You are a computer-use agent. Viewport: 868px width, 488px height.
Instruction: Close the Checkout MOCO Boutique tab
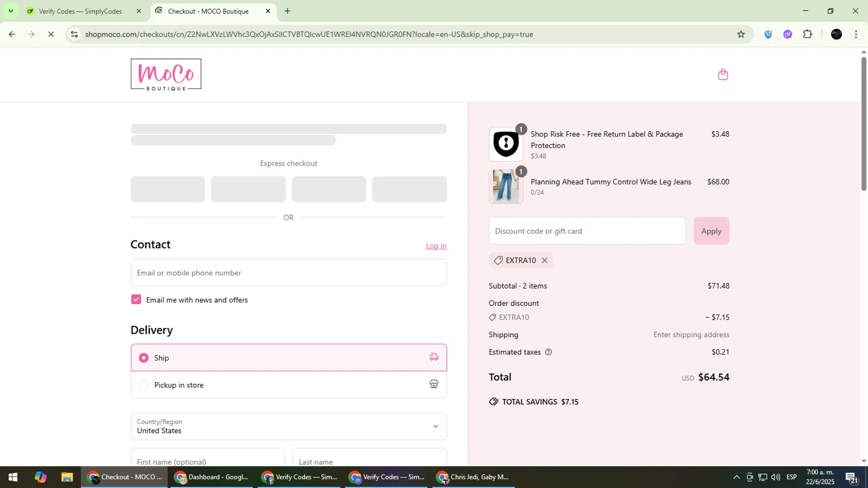point(268,11)
